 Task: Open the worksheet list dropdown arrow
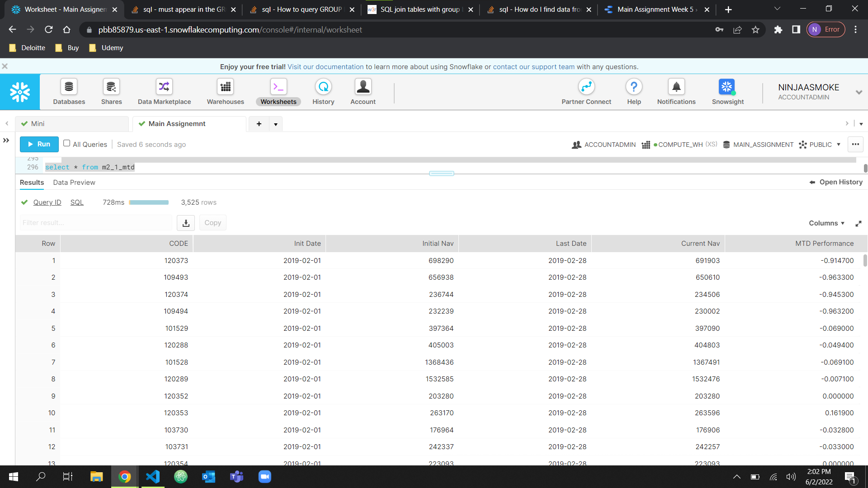pyautogui.click(x=276, y=123)
